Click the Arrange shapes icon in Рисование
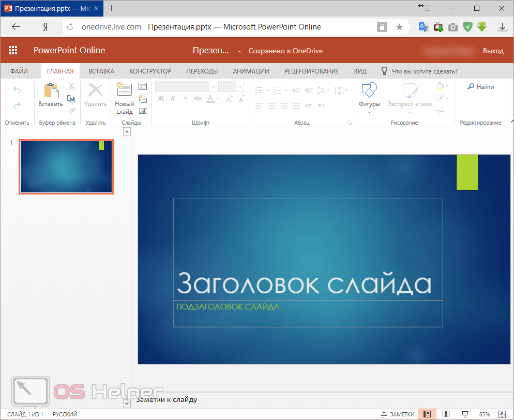This screenshot has height=420, width=514. click(440, 111)
